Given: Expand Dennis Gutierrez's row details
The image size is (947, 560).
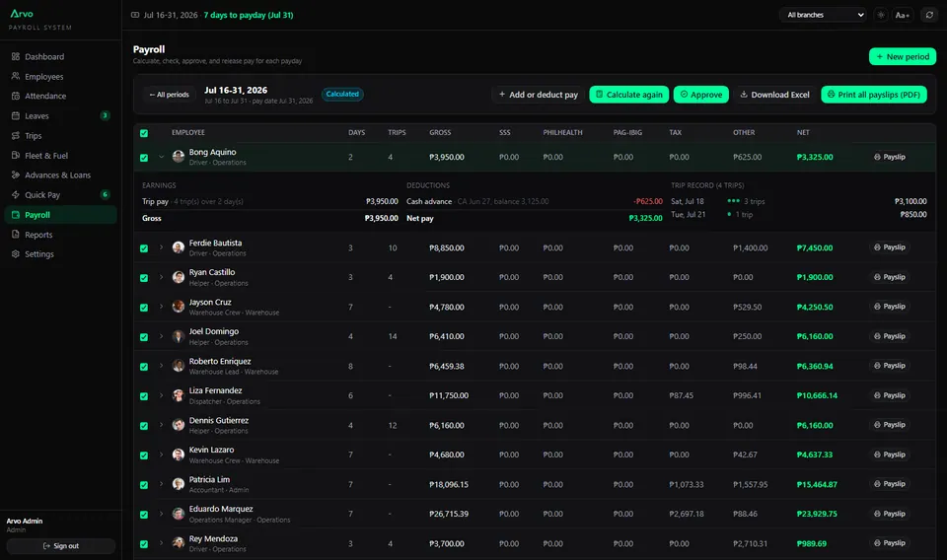Looking at the screenshot, I should tap(161, 425).
